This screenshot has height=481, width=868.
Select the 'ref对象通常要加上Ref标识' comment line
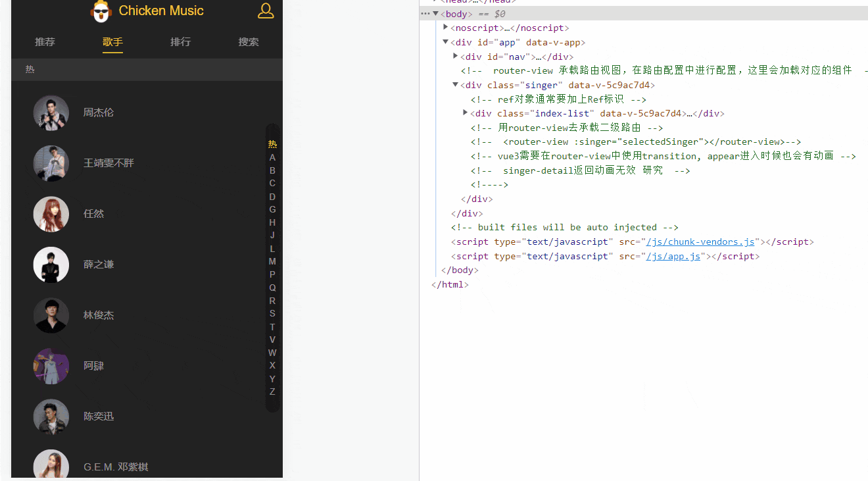(558, 99)
